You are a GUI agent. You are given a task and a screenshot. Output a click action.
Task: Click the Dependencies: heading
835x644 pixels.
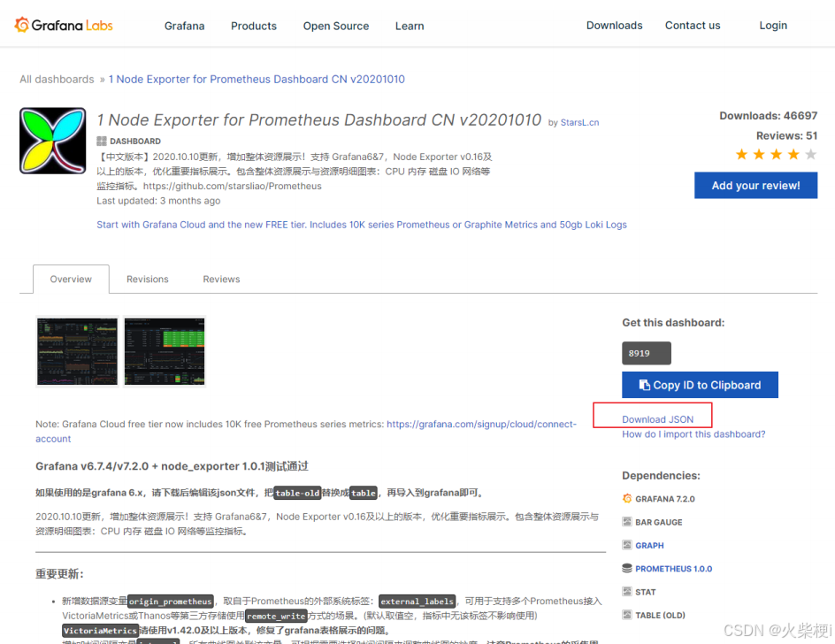point(661,475)
